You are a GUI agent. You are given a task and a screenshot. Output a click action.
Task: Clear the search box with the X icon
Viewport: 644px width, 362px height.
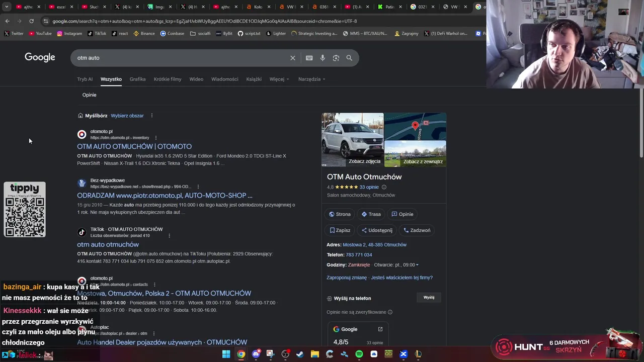[292, 58]
